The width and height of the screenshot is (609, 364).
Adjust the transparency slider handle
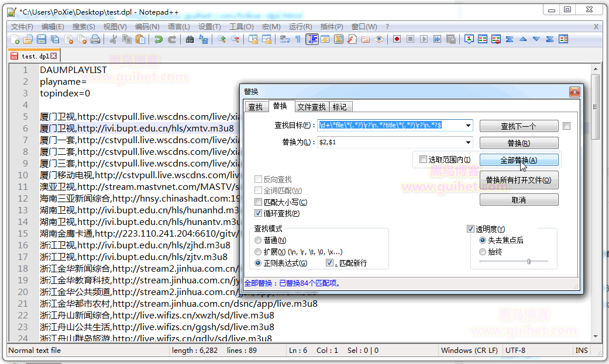(529, 262)
